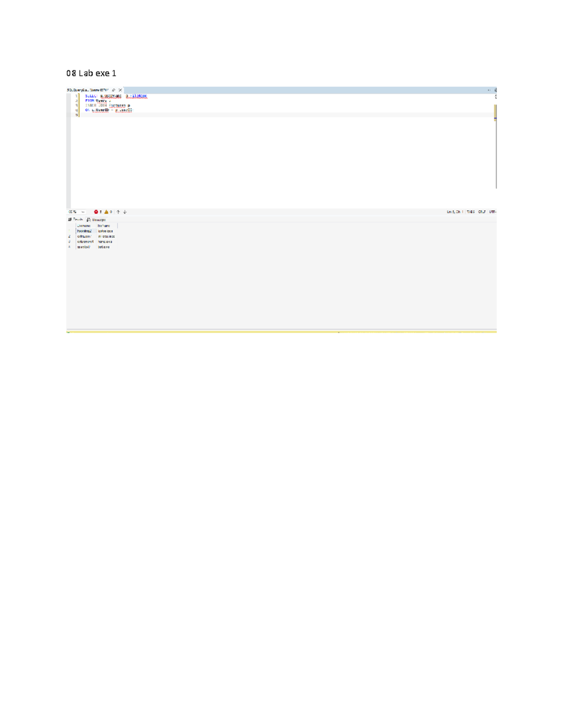Screen dimensions: 563x728
Task: Close the SQLQuery tab
Action: (120, 90)
